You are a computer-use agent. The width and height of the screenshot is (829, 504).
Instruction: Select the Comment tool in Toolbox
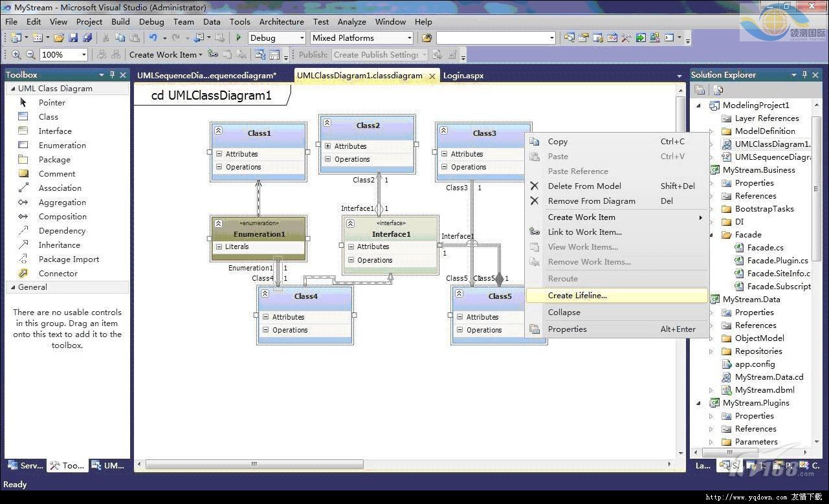pyautogui.click(x=56, y=173)
